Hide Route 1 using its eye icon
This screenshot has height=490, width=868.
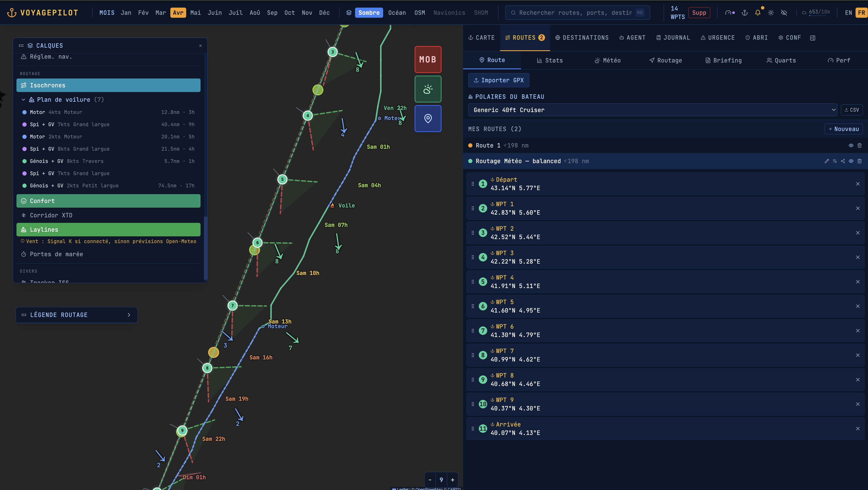coord(851,145)
